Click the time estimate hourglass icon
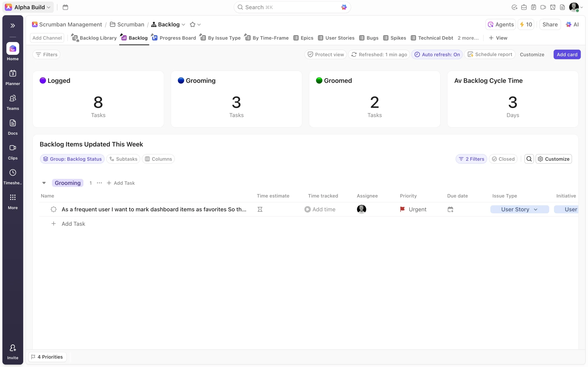 click(x=260, y=209)
